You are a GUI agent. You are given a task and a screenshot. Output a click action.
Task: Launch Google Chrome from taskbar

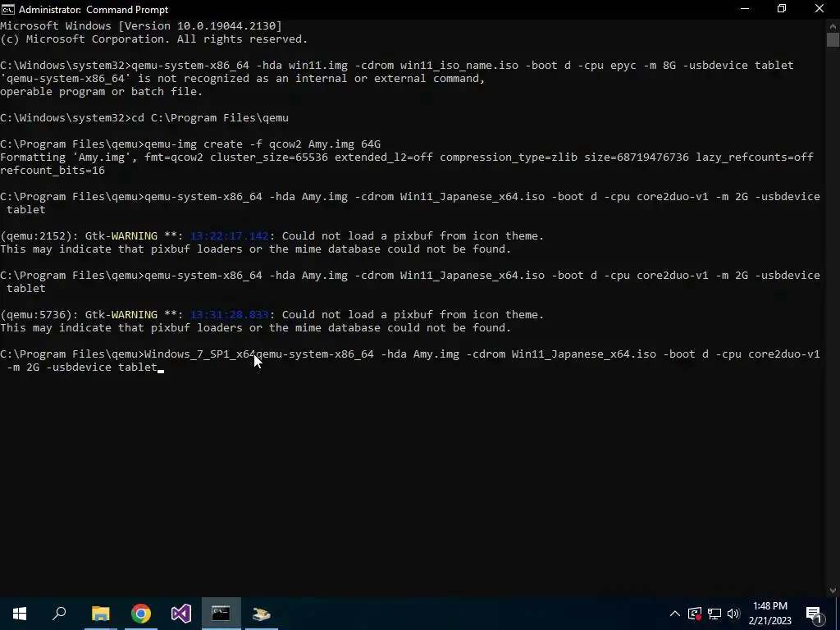pos(141,614)
